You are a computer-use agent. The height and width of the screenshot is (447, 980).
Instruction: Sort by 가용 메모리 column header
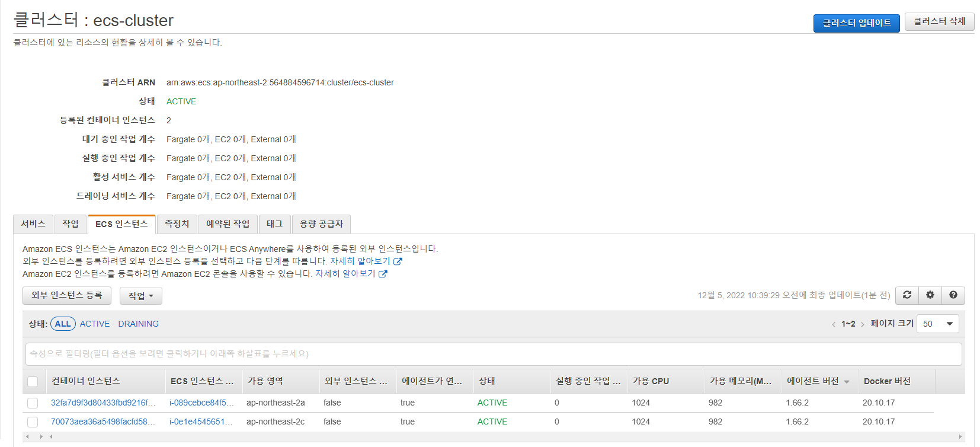742,381
